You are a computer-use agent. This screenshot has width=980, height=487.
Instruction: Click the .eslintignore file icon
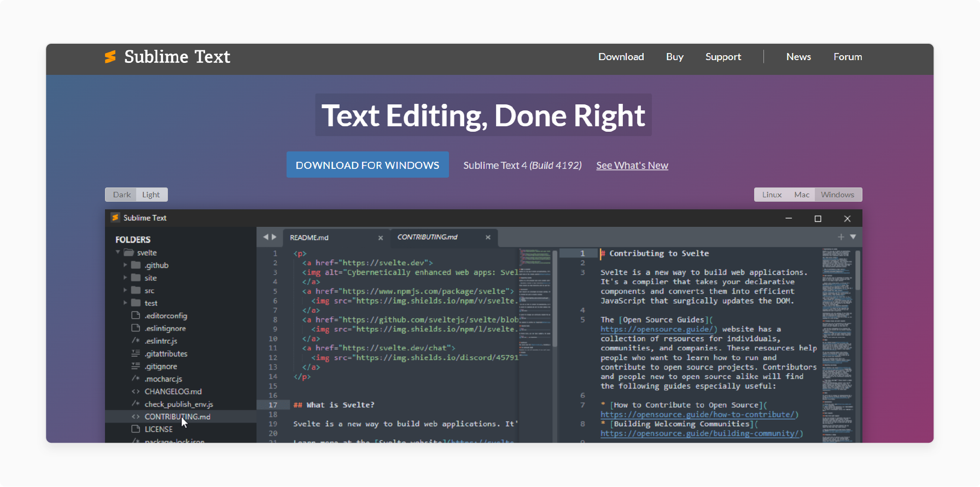tap(136, 328)
